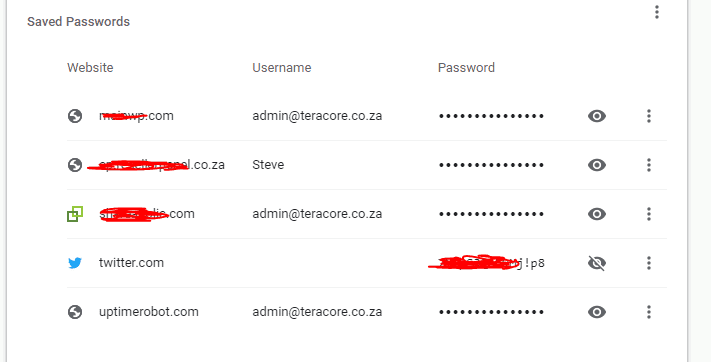
Task: Open more actions menu for Steve row
Action: click(649, 165)
